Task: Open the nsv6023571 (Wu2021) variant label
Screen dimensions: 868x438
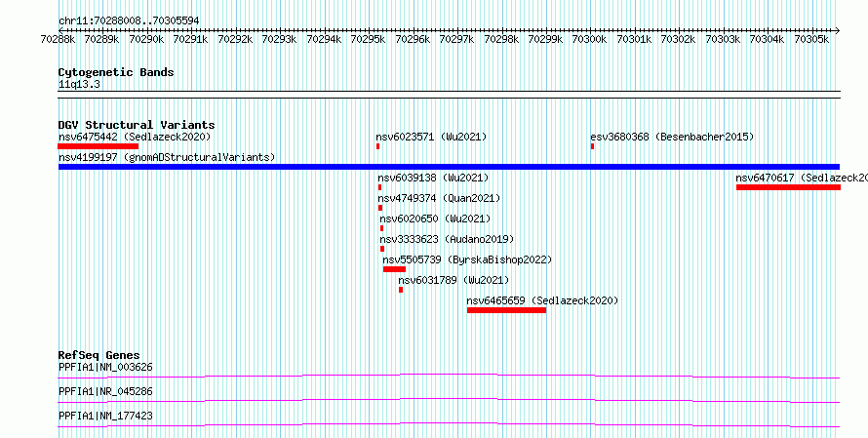Action: 431,137
